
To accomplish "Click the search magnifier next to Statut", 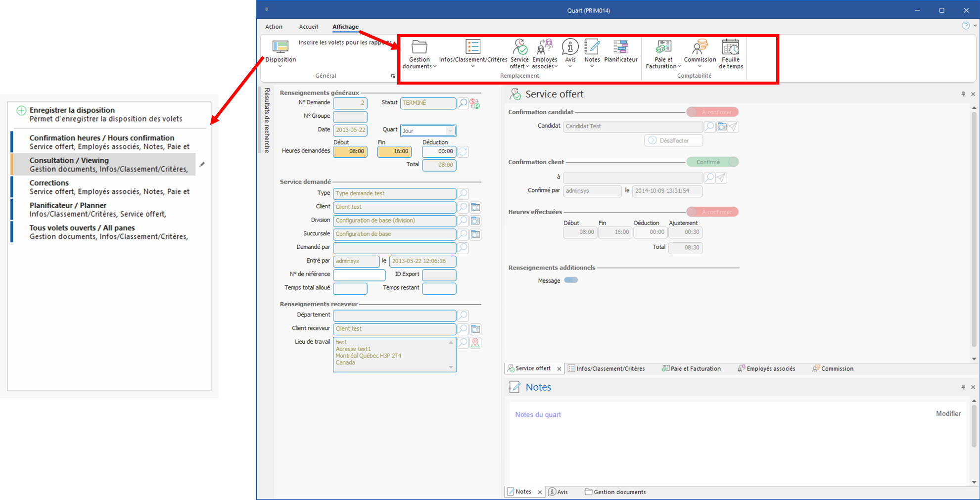I will (463, 103).
